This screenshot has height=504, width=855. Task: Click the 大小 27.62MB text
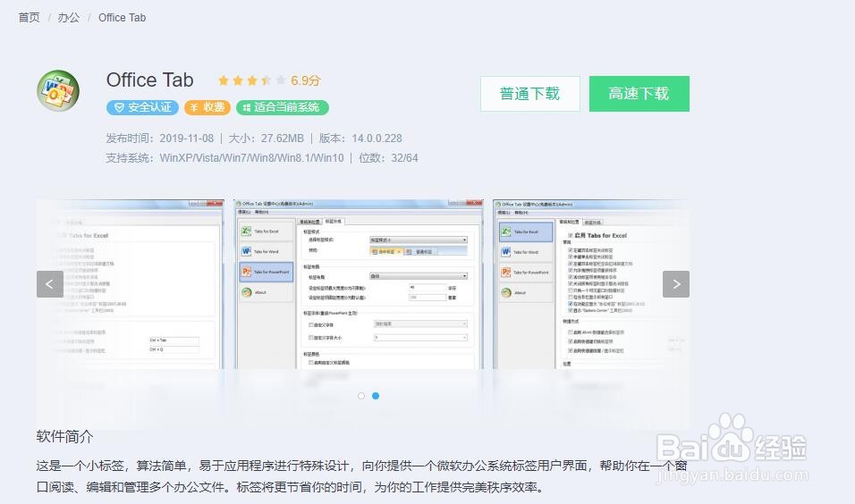267,139
